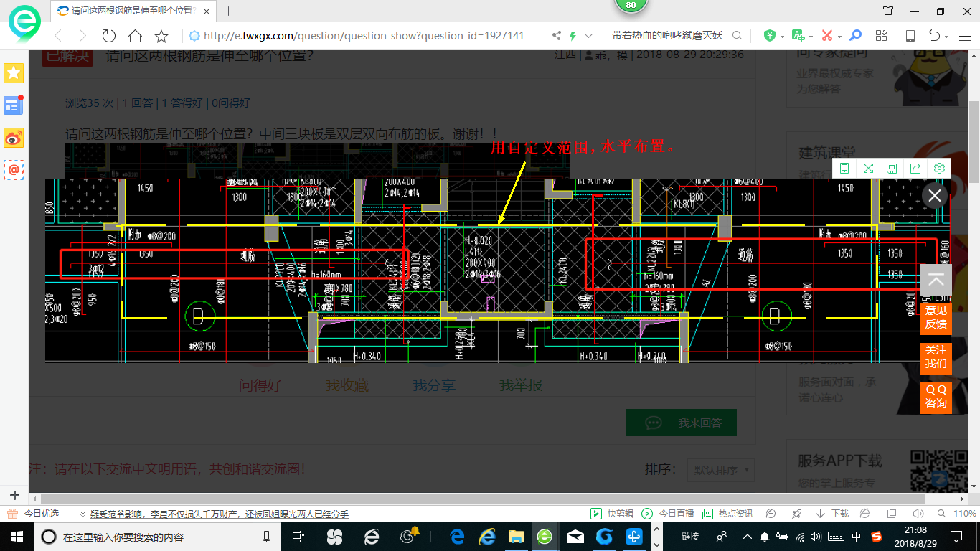Open the hamburger main menu
Viewport: 980px width, 551px height.
click(x=964, y=35)
